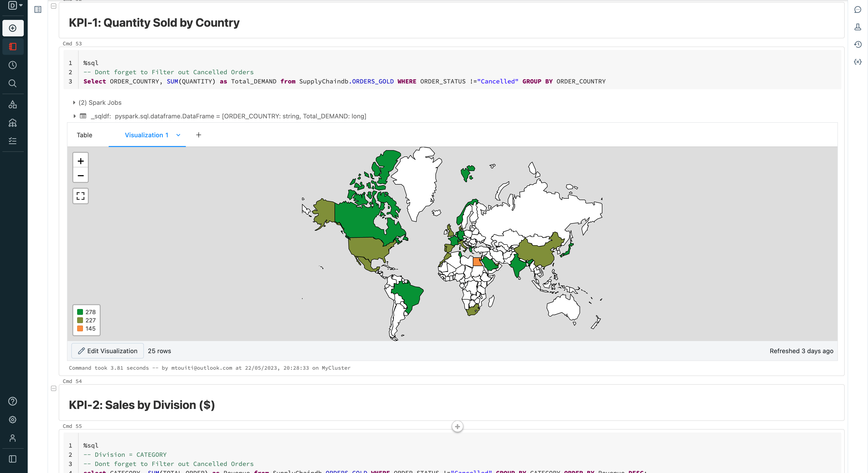Open the Visualization 1 options dropdown
Screen dimensions: 868x473
[179, 135]
